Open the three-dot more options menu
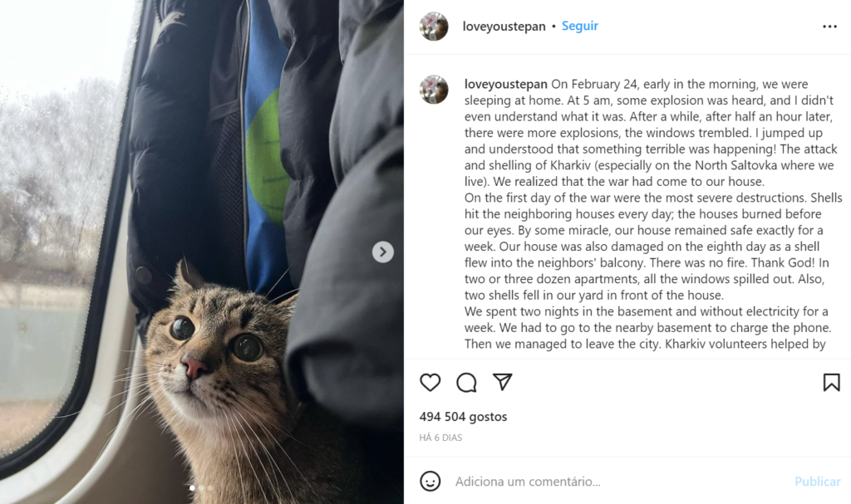This screenshot has height=504, width=851. [829, 27]
